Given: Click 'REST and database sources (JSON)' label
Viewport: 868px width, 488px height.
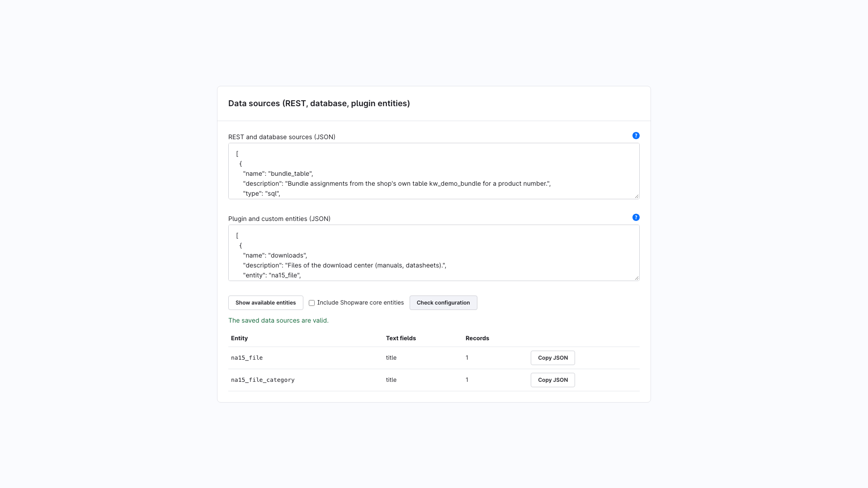Looking at the screenshot, I should 282,137.
